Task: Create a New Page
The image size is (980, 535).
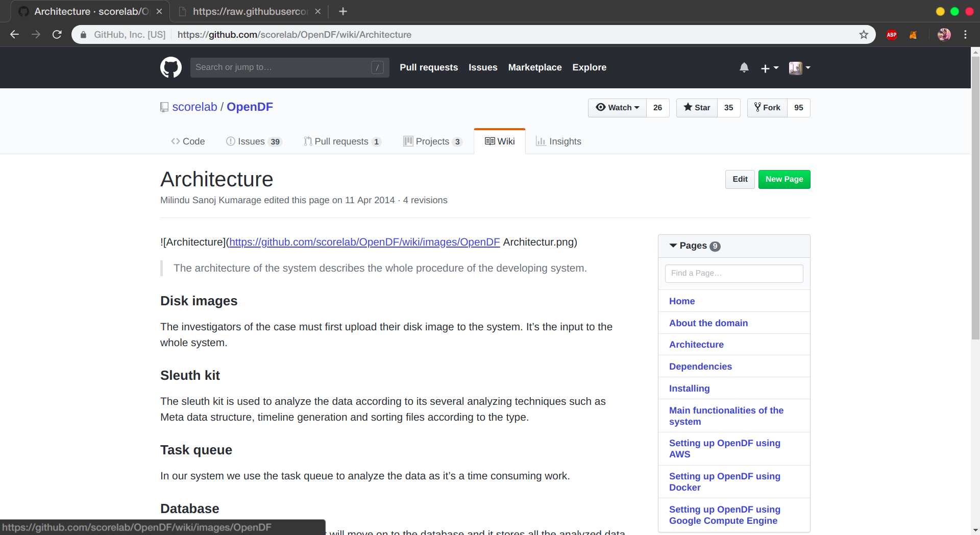Action: pos(784,179)
